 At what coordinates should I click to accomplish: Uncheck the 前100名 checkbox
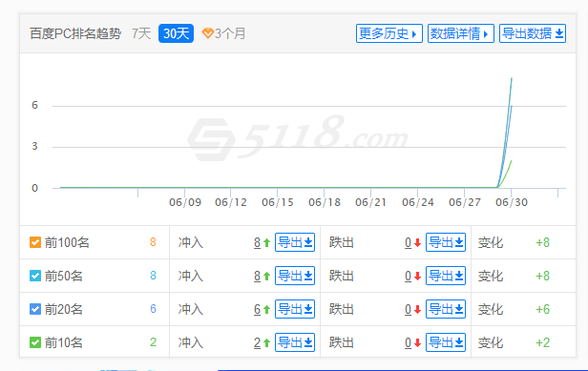click(x=35, y=242)
